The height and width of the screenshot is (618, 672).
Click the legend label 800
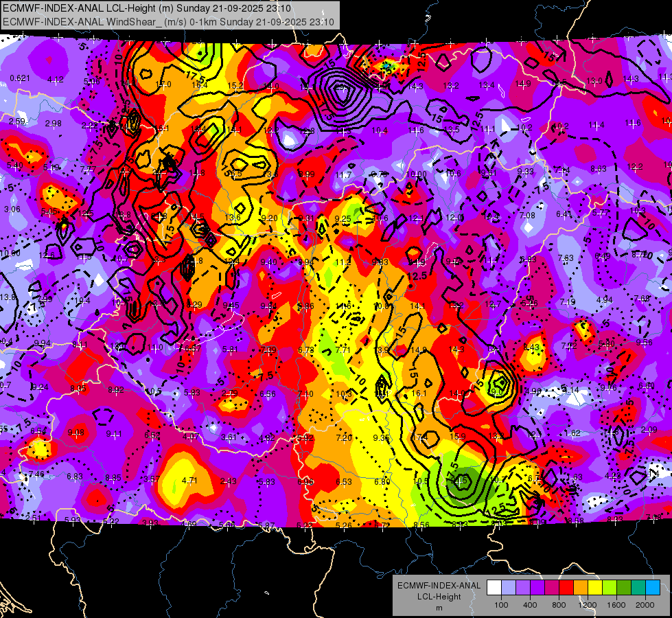tap(559, 605)
